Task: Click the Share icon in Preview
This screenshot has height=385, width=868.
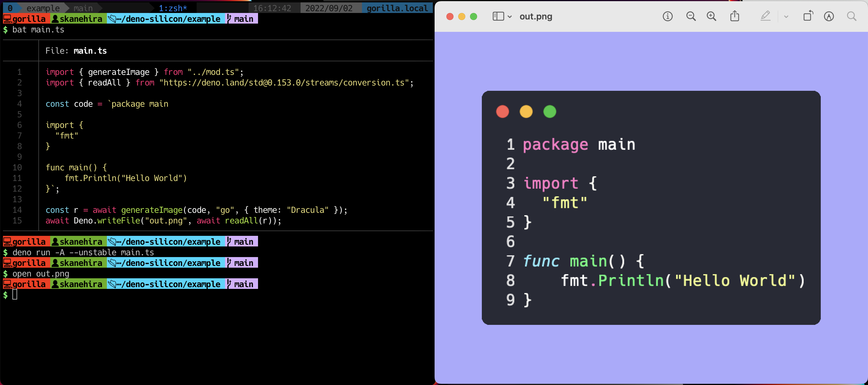Action: coord(735,16)
